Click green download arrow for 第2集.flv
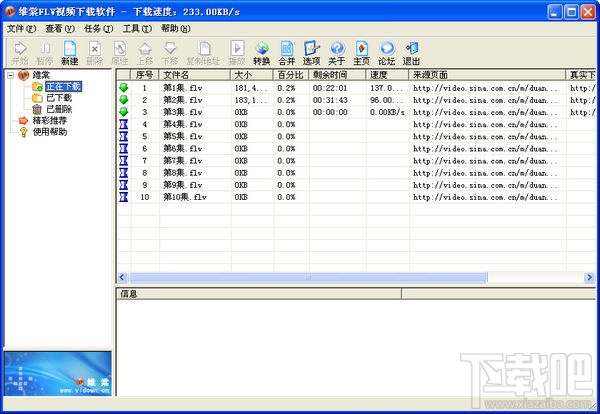Screen dimensions: 600x414 pyautogui.click(x=124, y=100)
